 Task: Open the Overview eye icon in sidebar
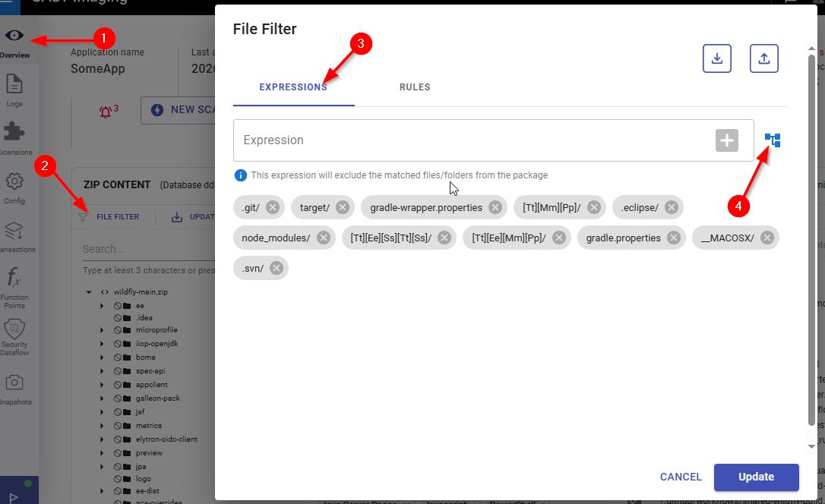pyautogui.click(x=14, y=36)
